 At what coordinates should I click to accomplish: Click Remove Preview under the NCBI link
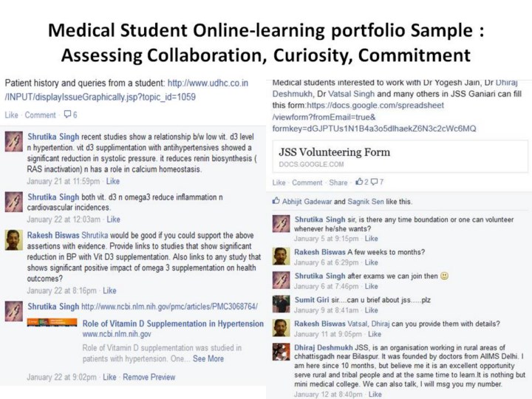click(x=149, y=377)
